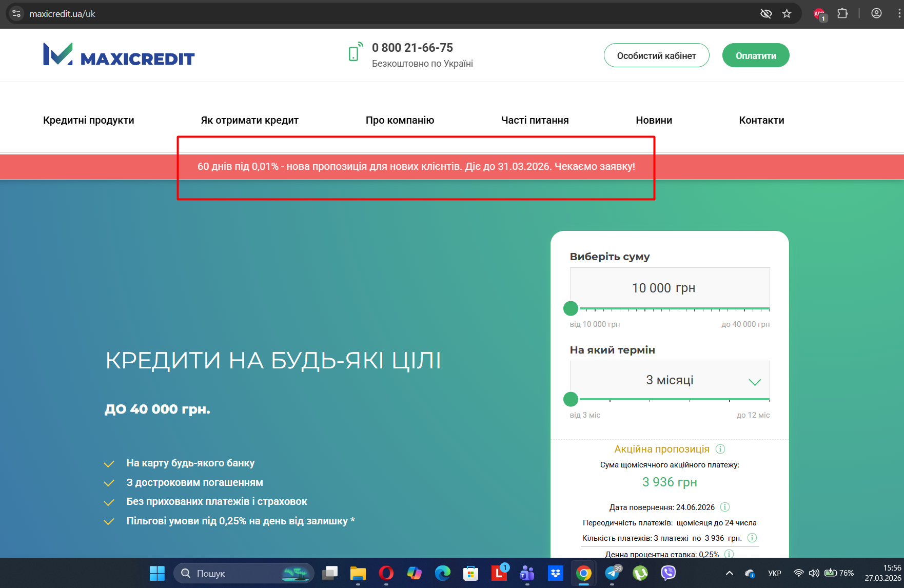Open the volume speaker tray icon
904x588 pixels.
pos(814,573)
